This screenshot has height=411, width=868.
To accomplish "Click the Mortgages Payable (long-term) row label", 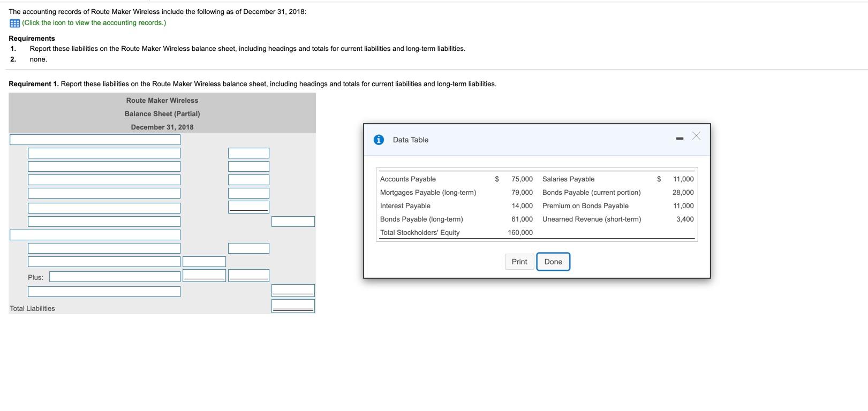I will click(x=428, y=193).
